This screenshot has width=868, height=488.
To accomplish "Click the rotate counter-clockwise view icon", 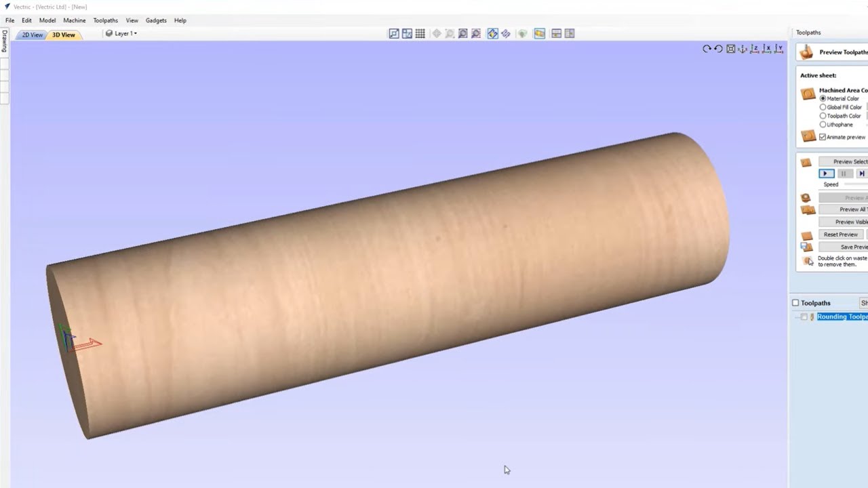I will pyautogui.click(x=718, y=49).
